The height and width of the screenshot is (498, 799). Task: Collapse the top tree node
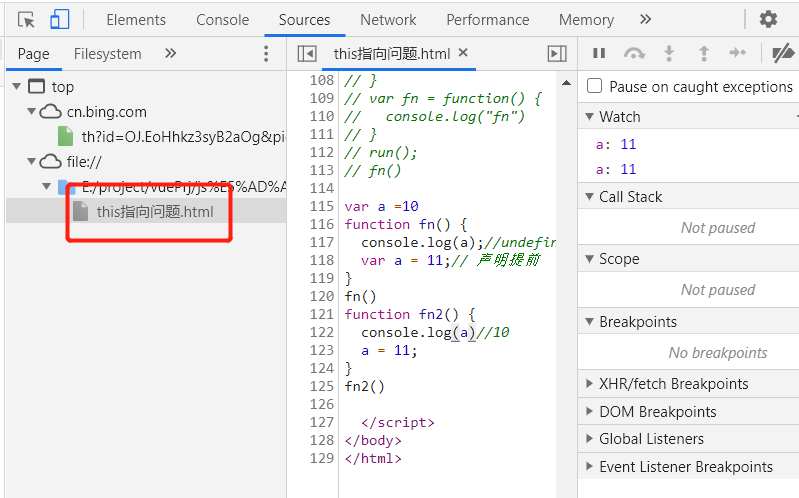(17, 87)
